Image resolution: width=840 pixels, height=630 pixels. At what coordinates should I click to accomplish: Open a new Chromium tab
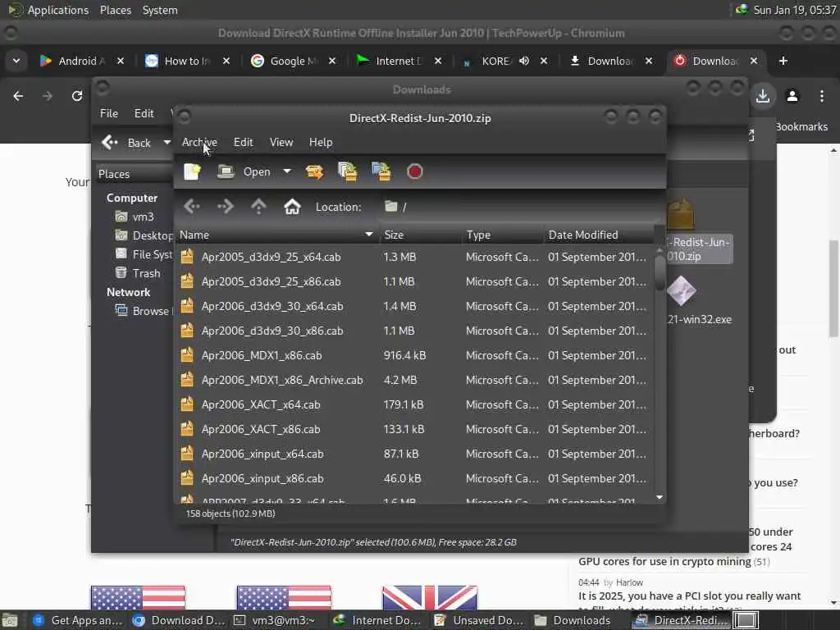pyautogui.click(x=783, y=61)
